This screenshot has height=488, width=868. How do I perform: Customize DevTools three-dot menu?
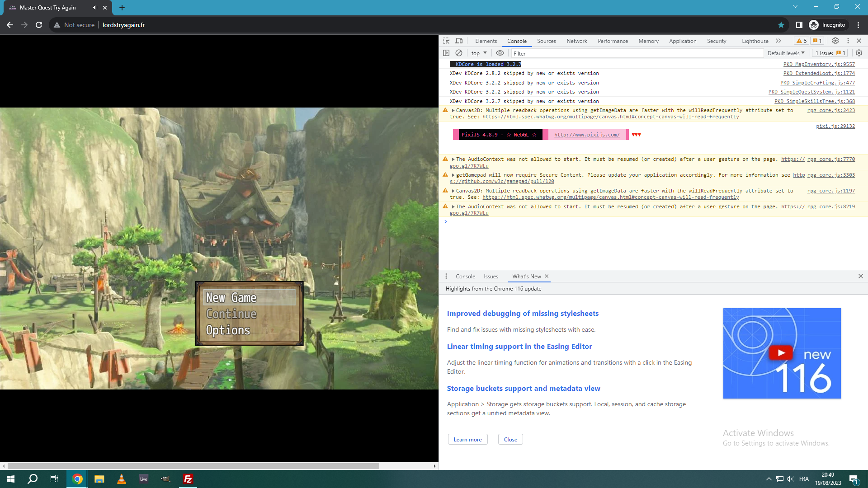coord(848,41)
